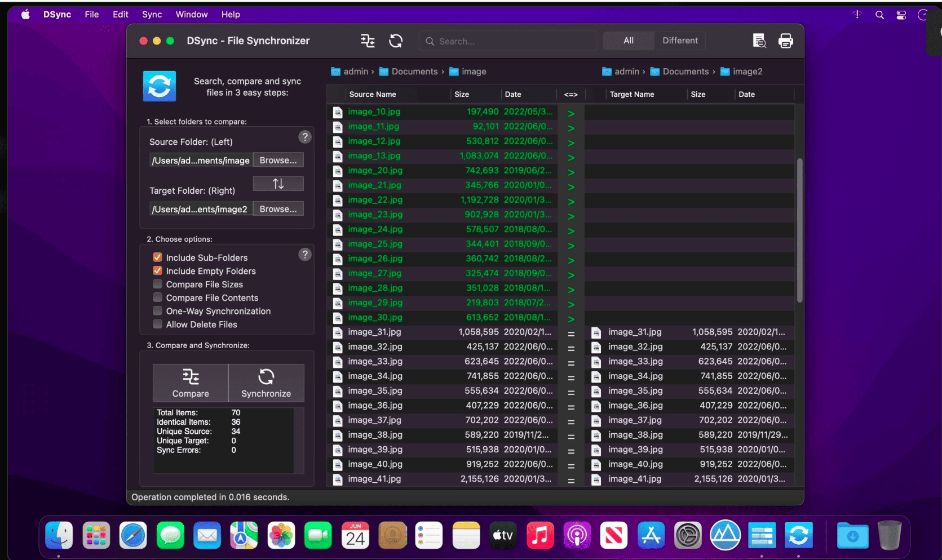Click Spotlight search icon in menu bar
This screenshot has height=560, width=942.
tap(879, 15)
